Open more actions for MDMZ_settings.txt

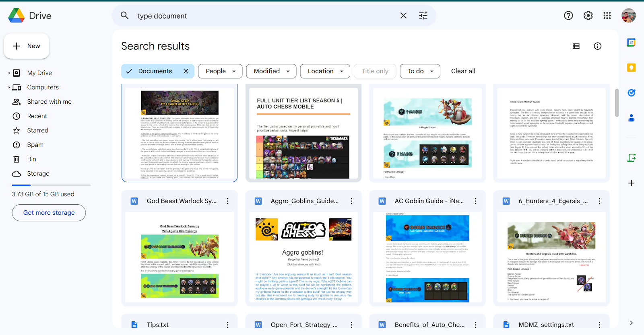(599, 325)
